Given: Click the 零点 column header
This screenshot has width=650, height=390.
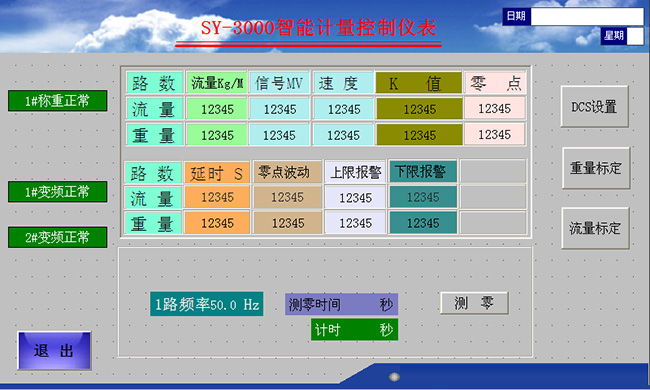Looking at the screenshot, I should [x=495, y=83].
